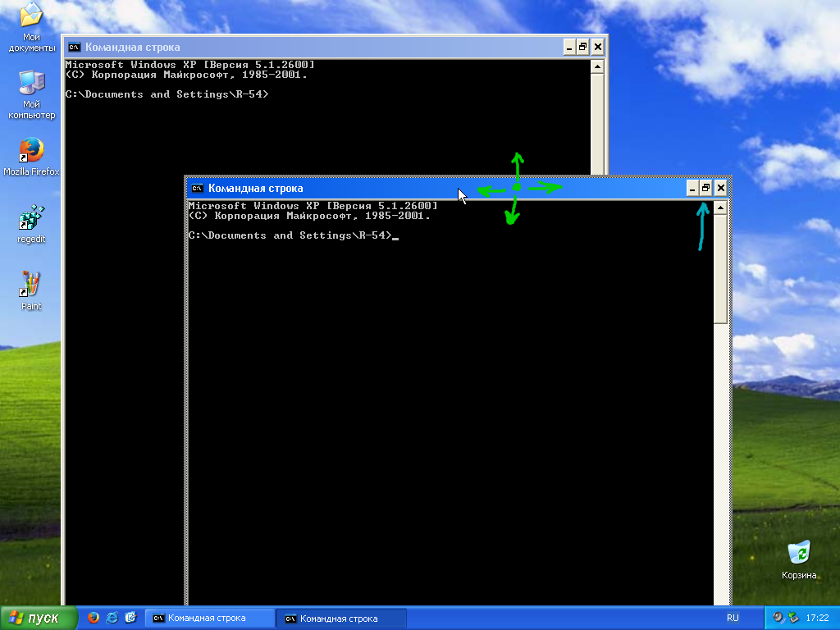Close the front Командная строка window
The height and width of the screenshot is (630, 840).
pos(720,189)
